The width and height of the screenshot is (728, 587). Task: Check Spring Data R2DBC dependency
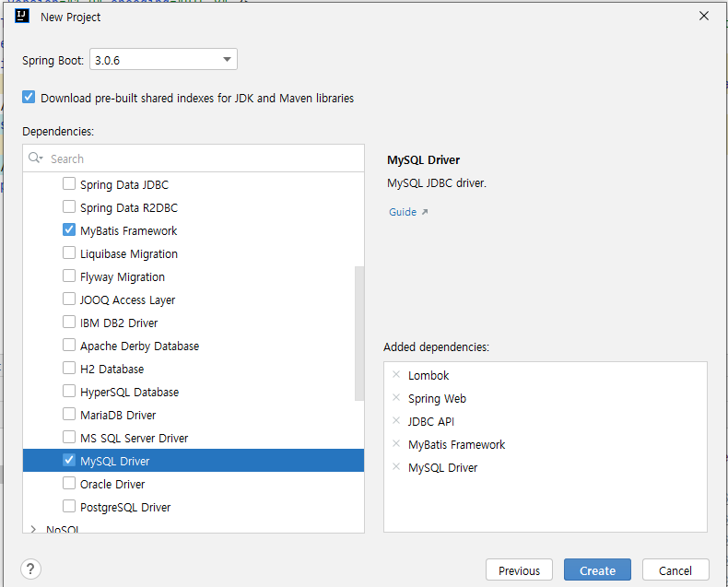pos(69,206)
